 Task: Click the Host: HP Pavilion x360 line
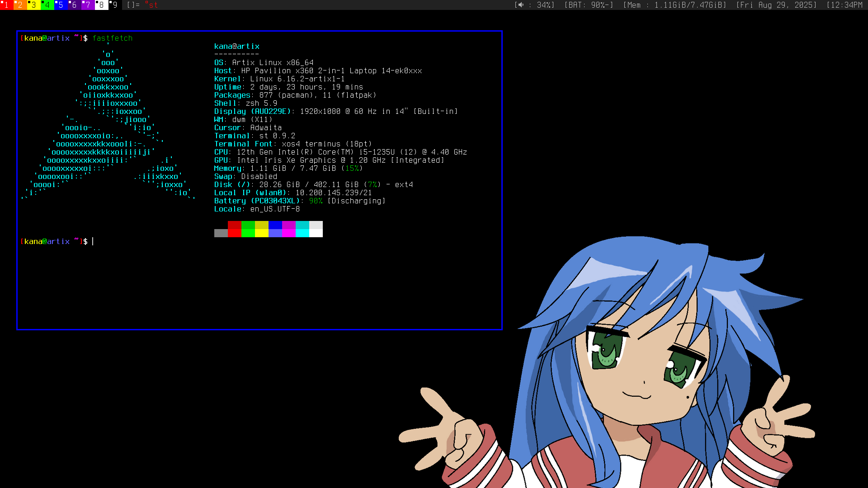[x=318, y=71]
